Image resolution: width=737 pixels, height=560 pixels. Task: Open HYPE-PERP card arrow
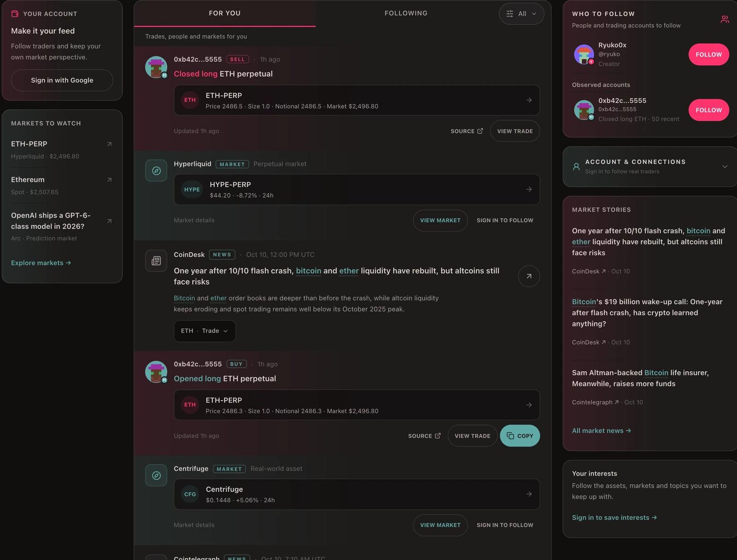point(529,189)
